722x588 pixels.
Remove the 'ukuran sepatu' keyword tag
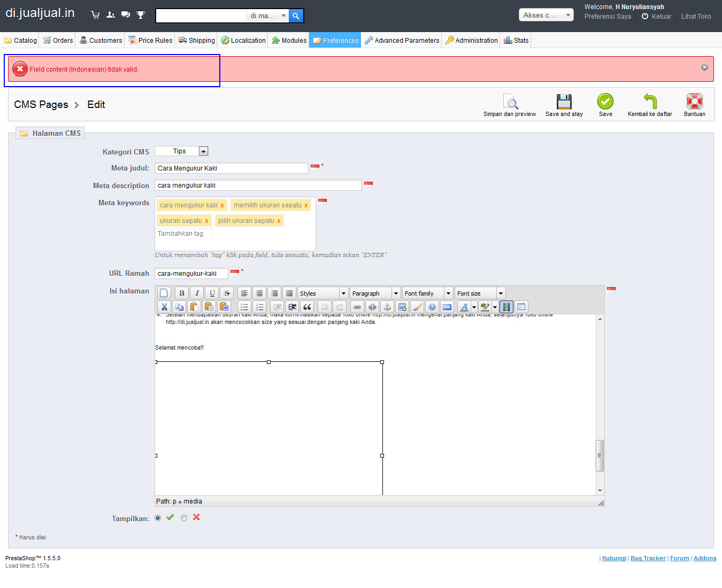pyautogui.click(x=206, y=221)
